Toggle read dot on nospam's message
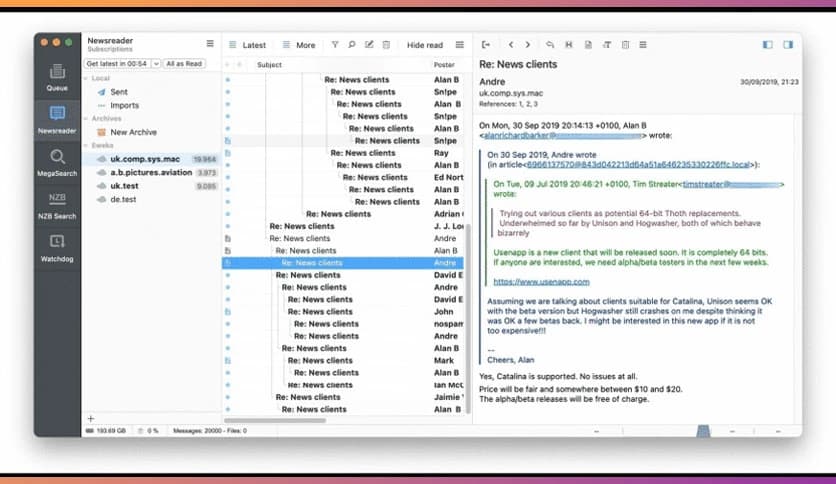This screenshot has width=836, height=484. (228, 324)
